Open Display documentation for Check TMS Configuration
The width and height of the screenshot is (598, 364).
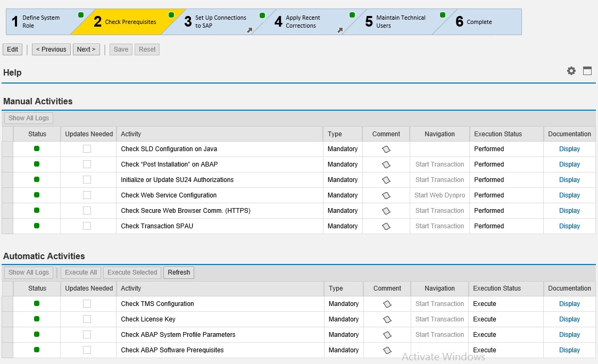point(569,304)
